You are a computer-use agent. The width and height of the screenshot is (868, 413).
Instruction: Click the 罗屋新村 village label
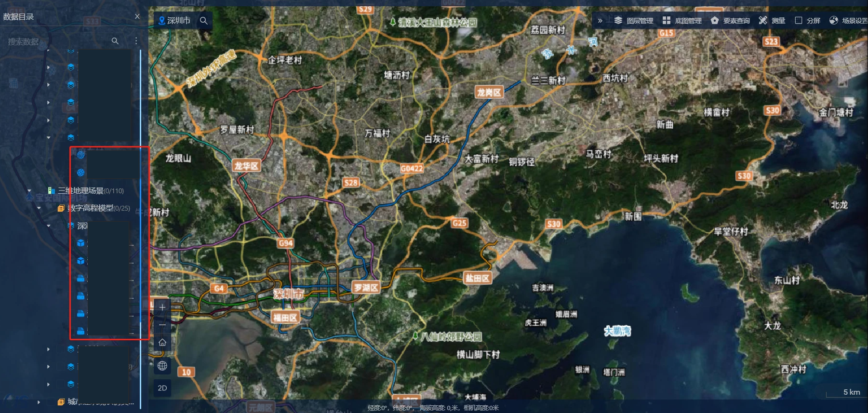point(237,130)
